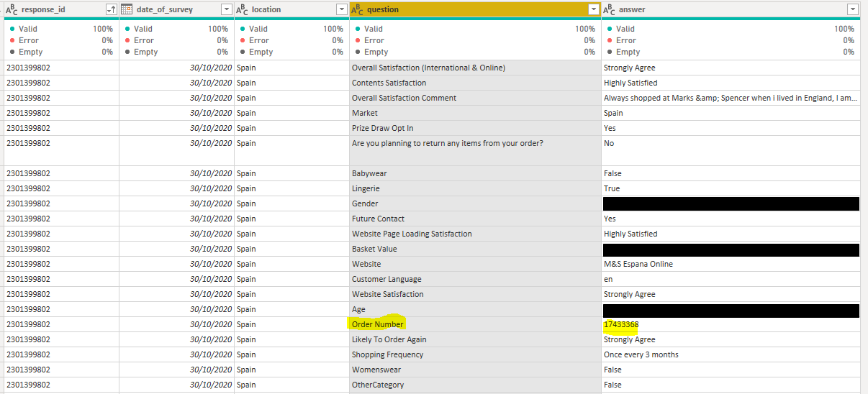Click the 'Future Contact' question cell
Image resolution: width=868 pixels, height=394 pixels.
(x=475, y=219)
